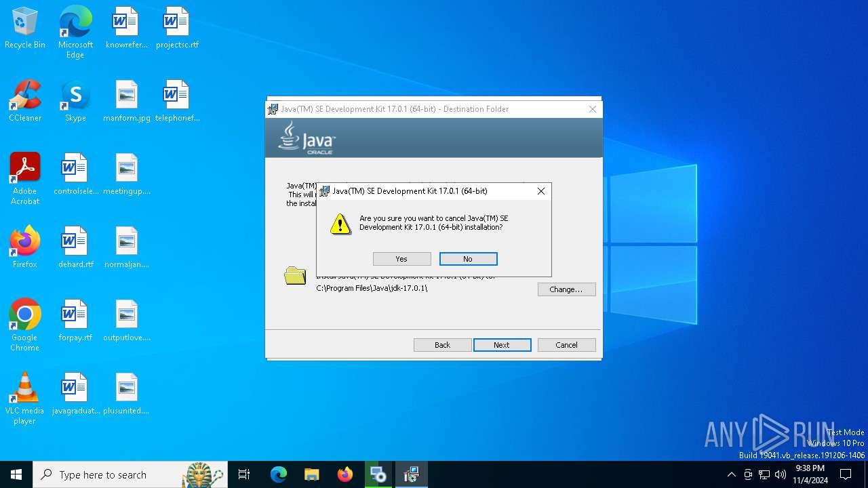Launch CCleaner from the desktop

25,102
